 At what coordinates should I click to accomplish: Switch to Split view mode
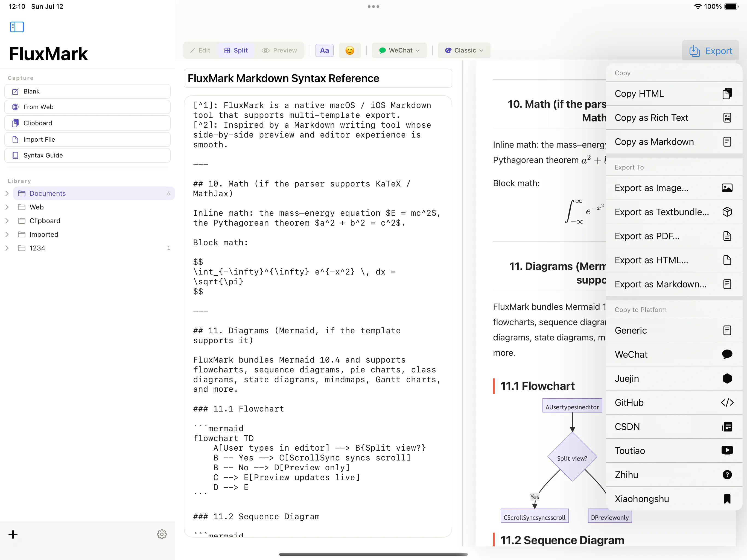pyautogui.click(x=236, y=50)
